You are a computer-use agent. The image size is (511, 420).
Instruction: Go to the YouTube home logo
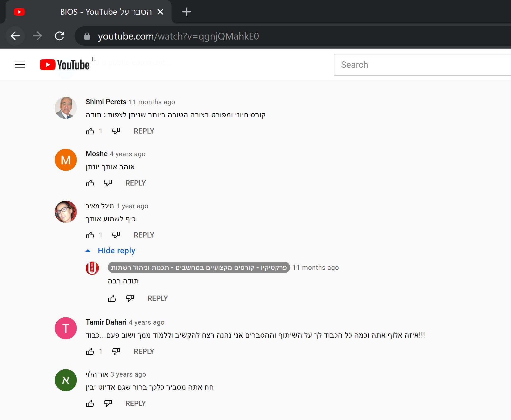(x=65, y=65)
